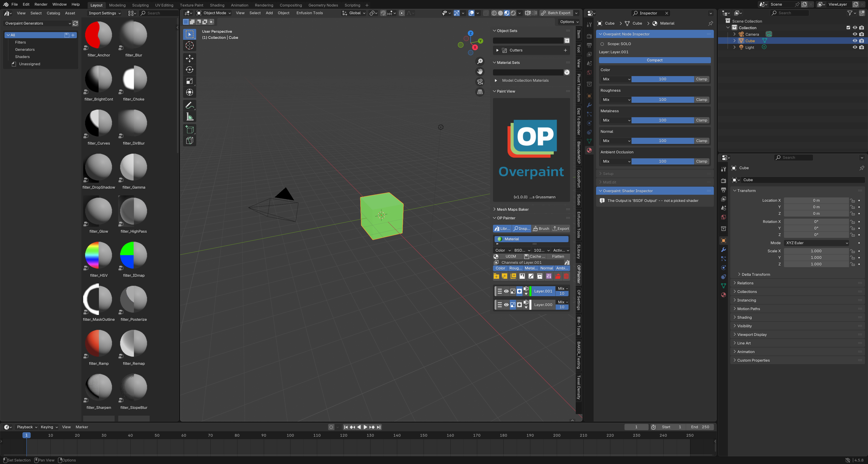868x464 pixels.
Task: Hide Camera in outliner viewport
Action: point(855,34)
